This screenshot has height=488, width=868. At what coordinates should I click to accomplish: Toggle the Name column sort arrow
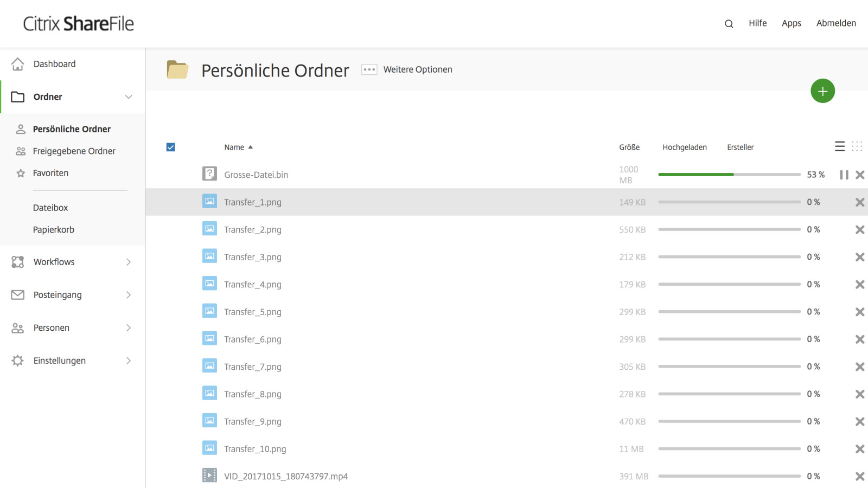coord(251,146)
